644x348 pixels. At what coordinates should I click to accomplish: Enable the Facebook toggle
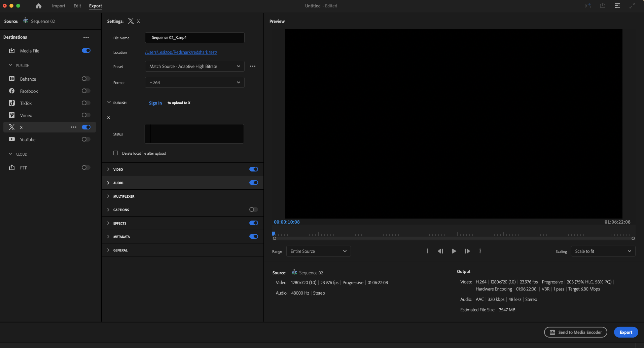(x=86, y=91)
